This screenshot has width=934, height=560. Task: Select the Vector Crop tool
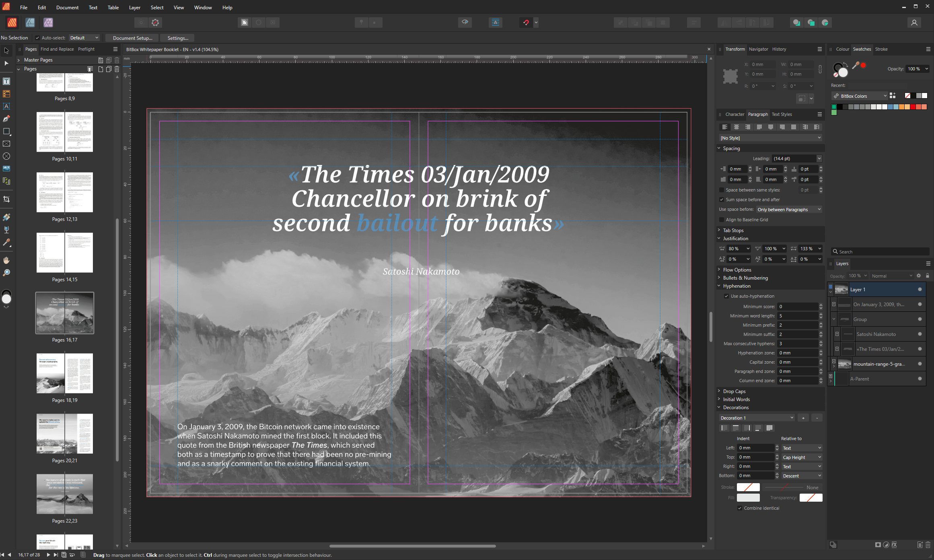coord(6,199)
